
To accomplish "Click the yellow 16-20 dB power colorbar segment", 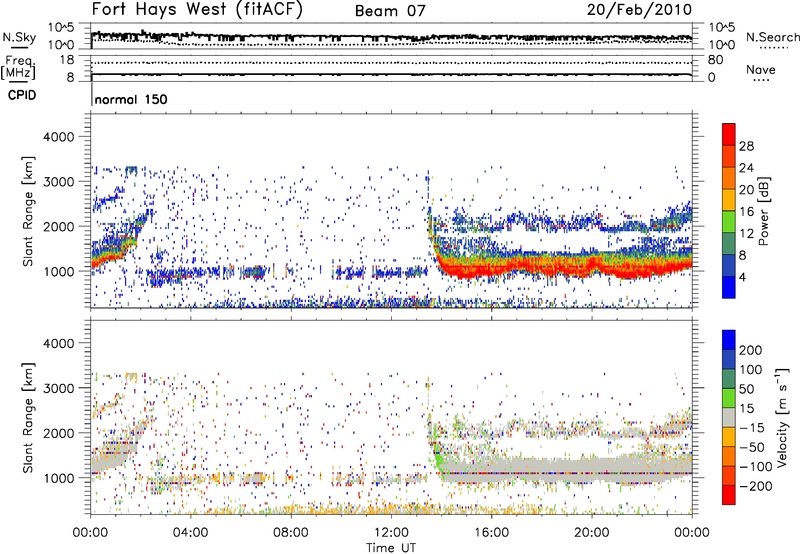I will click(x=729, y=200).
